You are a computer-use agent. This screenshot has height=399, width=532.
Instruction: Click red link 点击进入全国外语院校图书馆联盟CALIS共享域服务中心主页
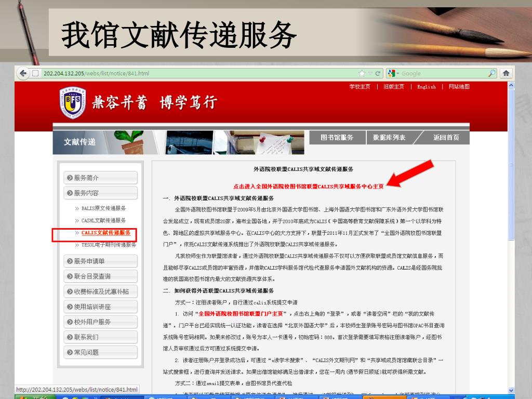click(309, 187)
